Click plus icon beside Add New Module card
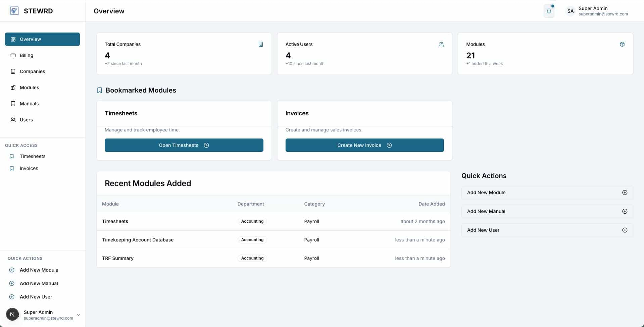Image resolution: width=644 pixels, height=327 pixels. click(x=625, y=193)
